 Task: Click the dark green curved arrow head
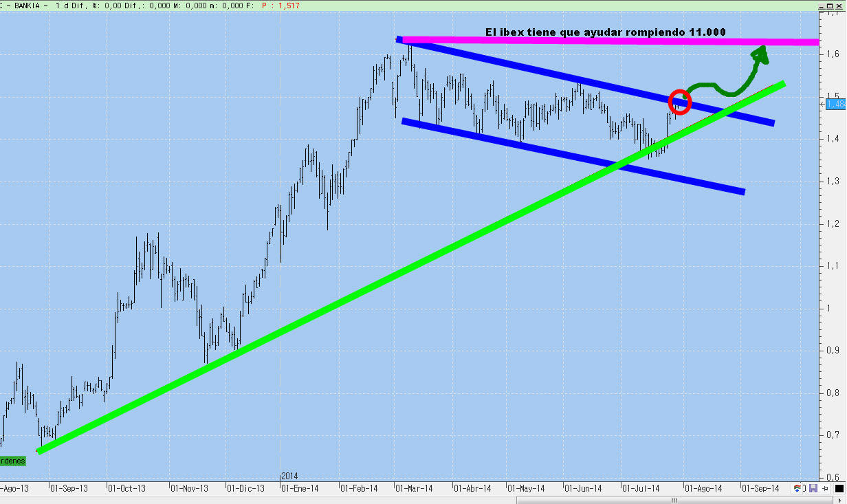(x=762, y=54)
